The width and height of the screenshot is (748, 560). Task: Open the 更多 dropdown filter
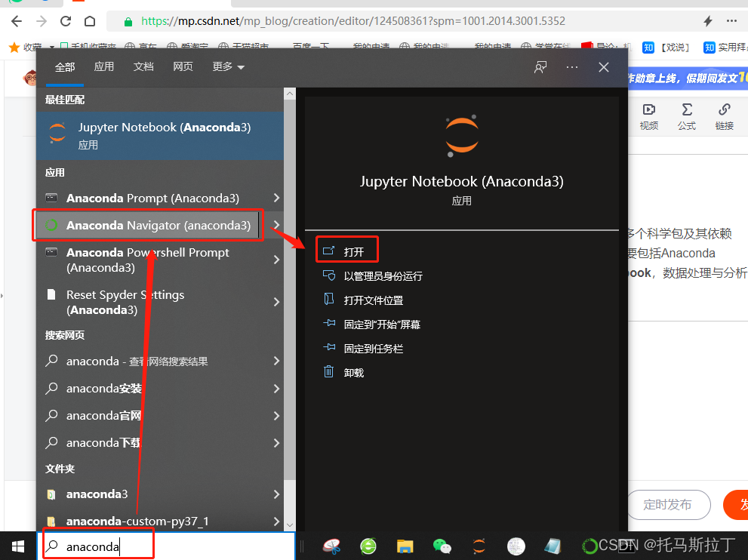pyautogui.click(x=229, y=66)
